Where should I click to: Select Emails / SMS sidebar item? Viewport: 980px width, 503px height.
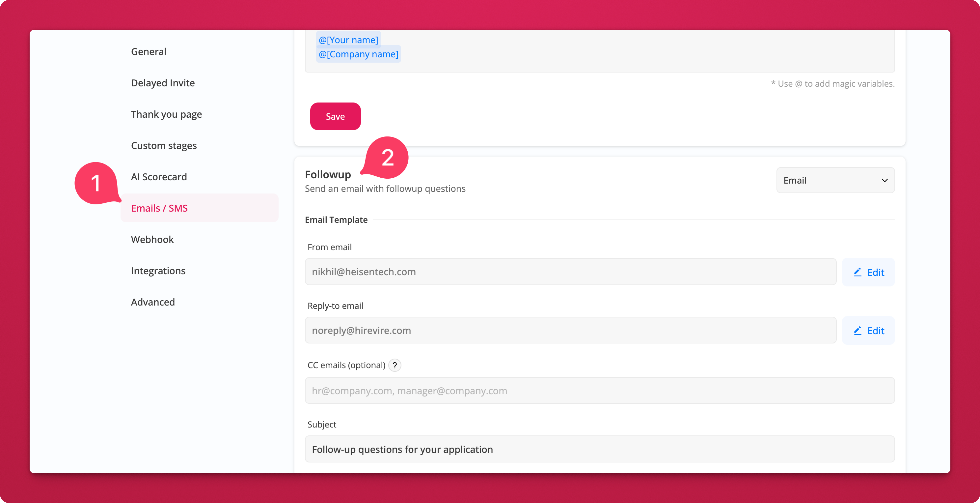pos(159,208)
